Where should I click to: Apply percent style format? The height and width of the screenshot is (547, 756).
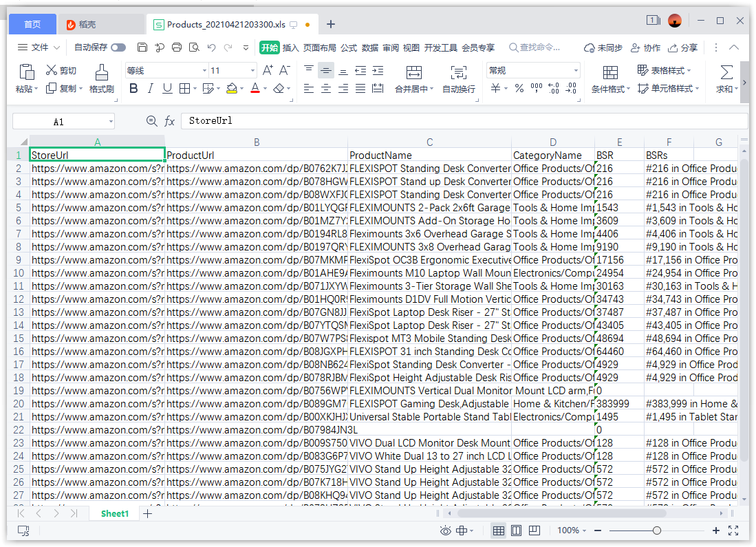coord(519,88)
